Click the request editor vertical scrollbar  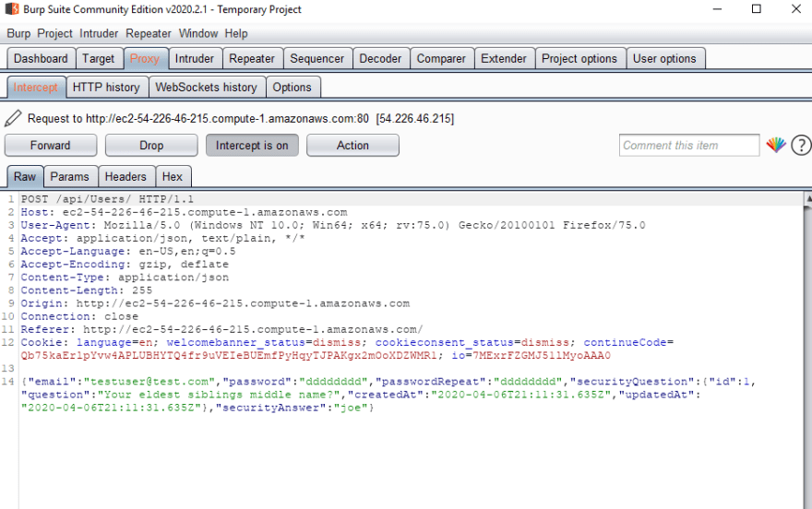click(x=807, y=351)
